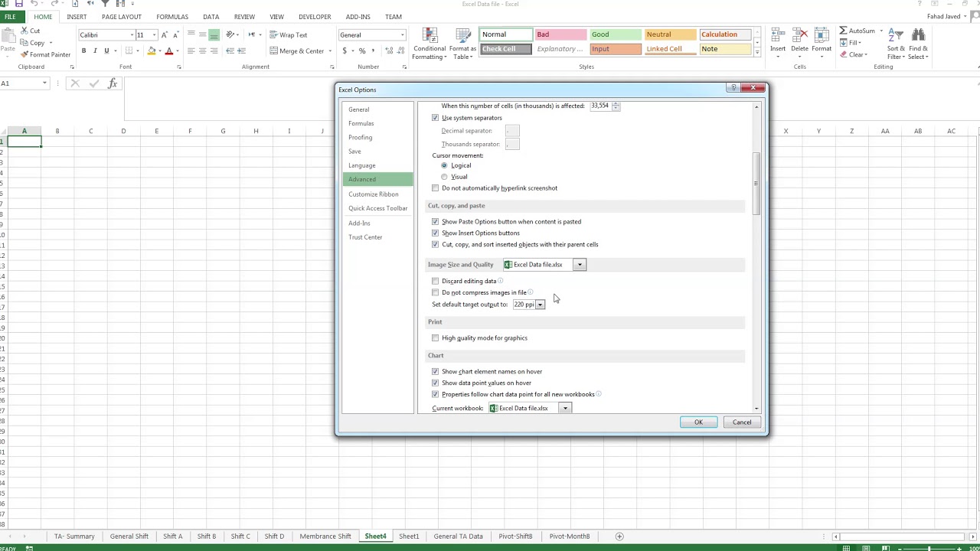Apply the Neutral cell style

(670, 34)
